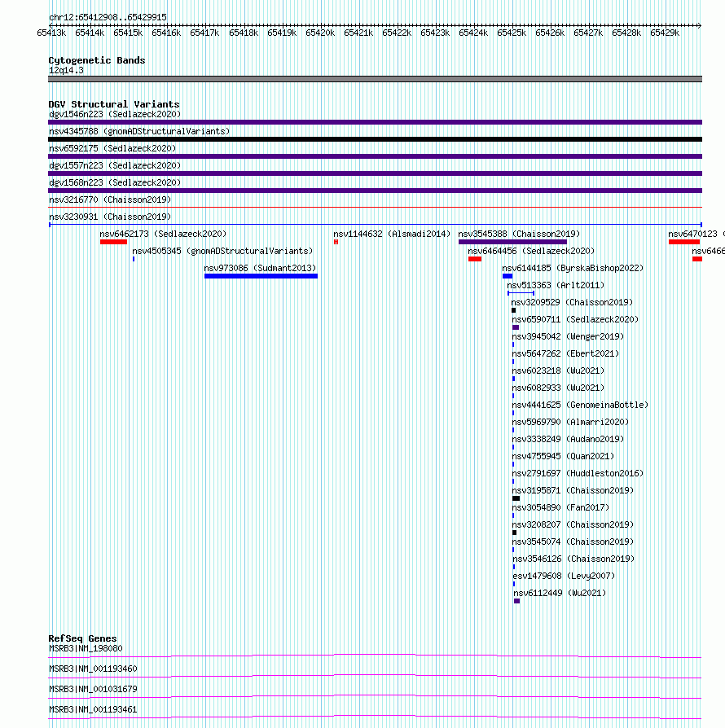
Task: Select nsv3208207 (Chaisson2019) label
Action: [573, 524]
